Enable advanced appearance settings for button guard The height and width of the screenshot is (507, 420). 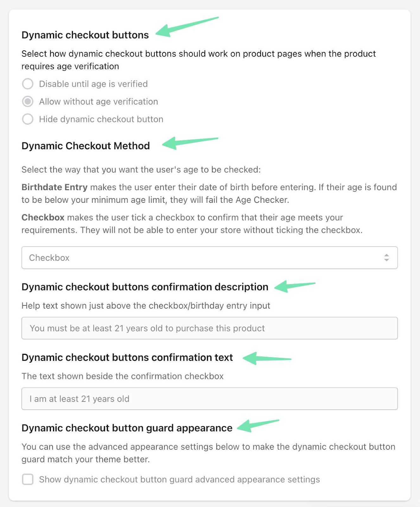28,479
